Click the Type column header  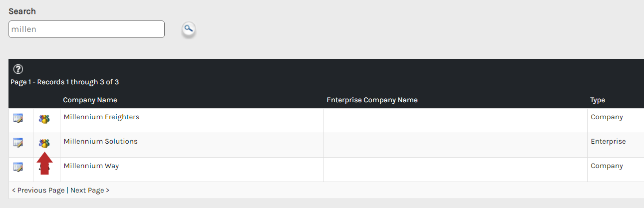click(598, 100)
